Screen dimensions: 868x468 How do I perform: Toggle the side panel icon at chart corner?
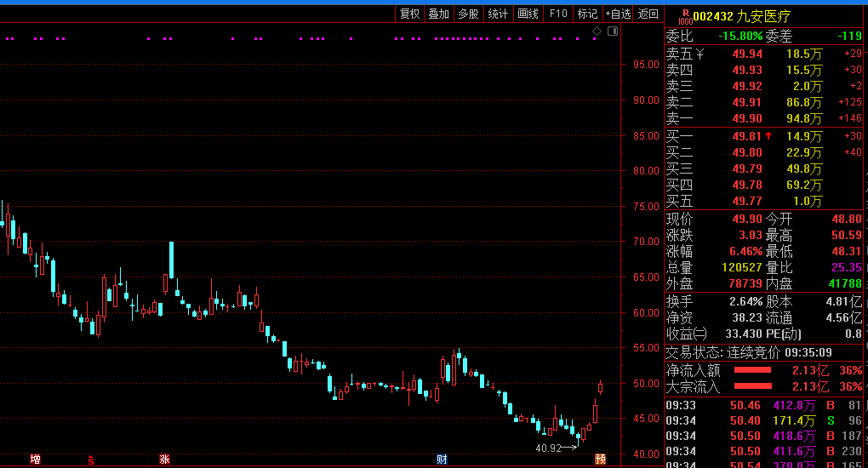coord(612,31)
